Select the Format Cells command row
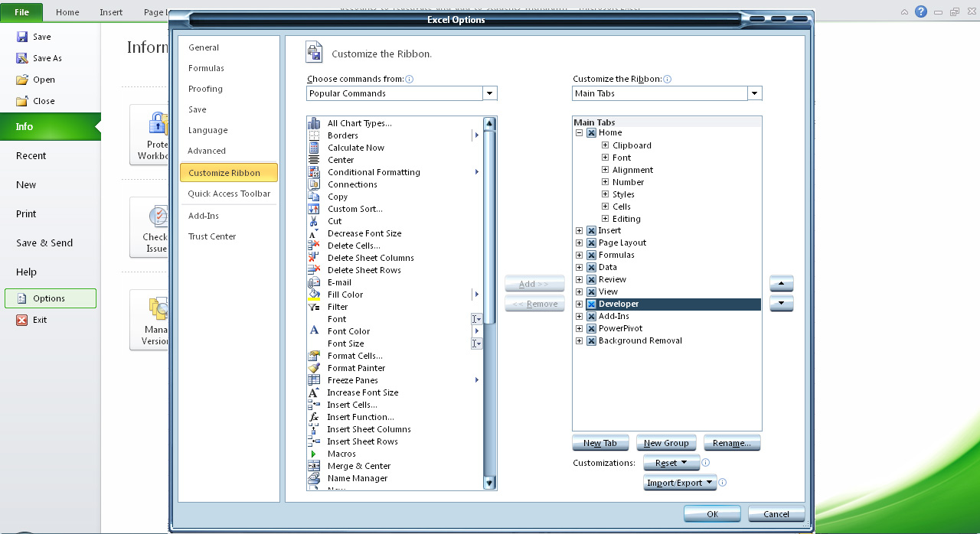The width and height of the screenshot is (980, 534). [394, 356]
